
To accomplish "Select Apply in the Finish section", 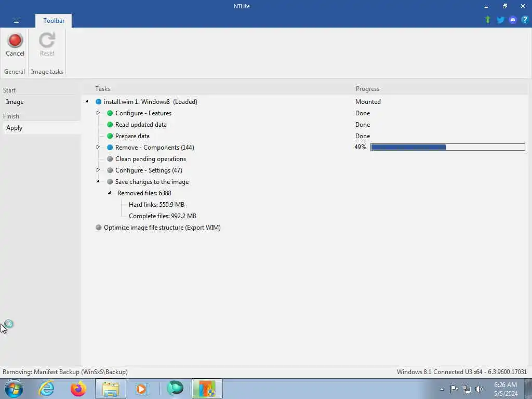I will coord(42,128).
